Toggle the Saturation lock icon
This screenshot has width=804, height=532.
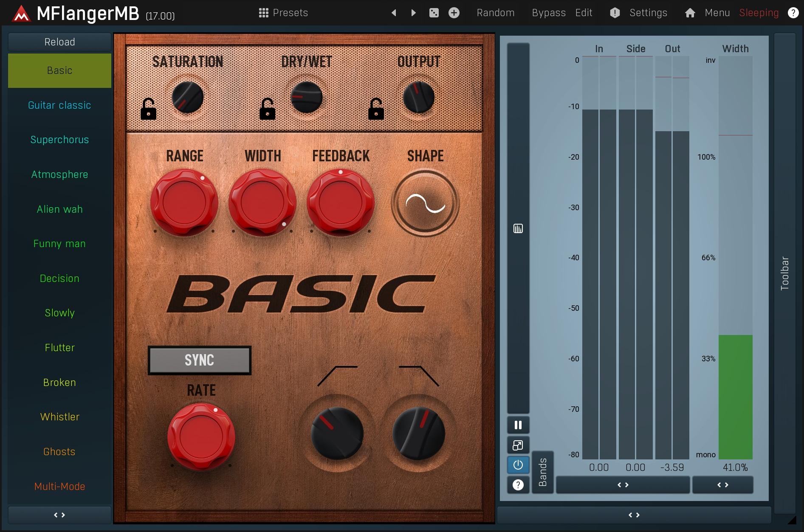148,109
